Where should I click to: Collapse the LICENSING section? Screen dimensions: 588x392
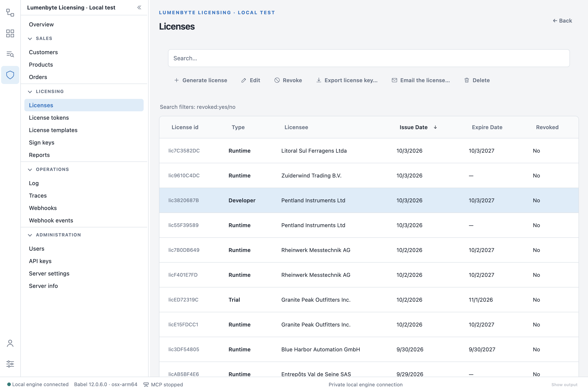click(x=46, y=91)
